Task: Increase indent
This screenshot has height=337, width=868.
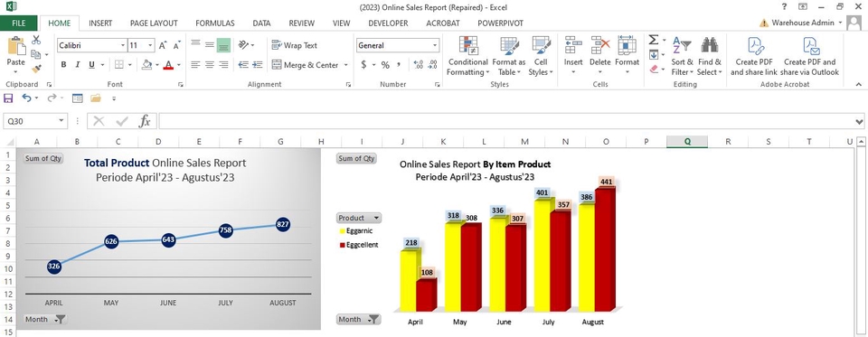Action: tap(258, 65)
